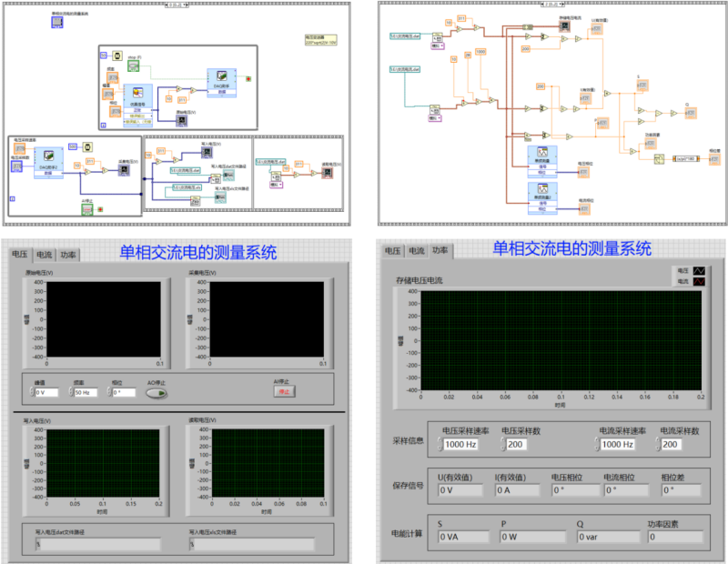Viewport: 728px width, 564px height.
Task: Open the sequence frame selector in left diagram
Action: [177, 5]
